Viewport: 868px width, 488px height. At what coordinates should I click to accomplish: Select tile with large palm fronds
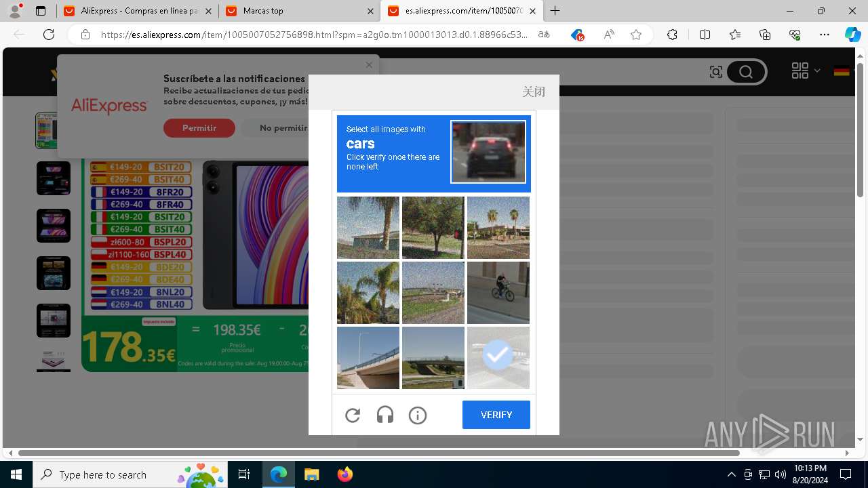pos(368,293)
